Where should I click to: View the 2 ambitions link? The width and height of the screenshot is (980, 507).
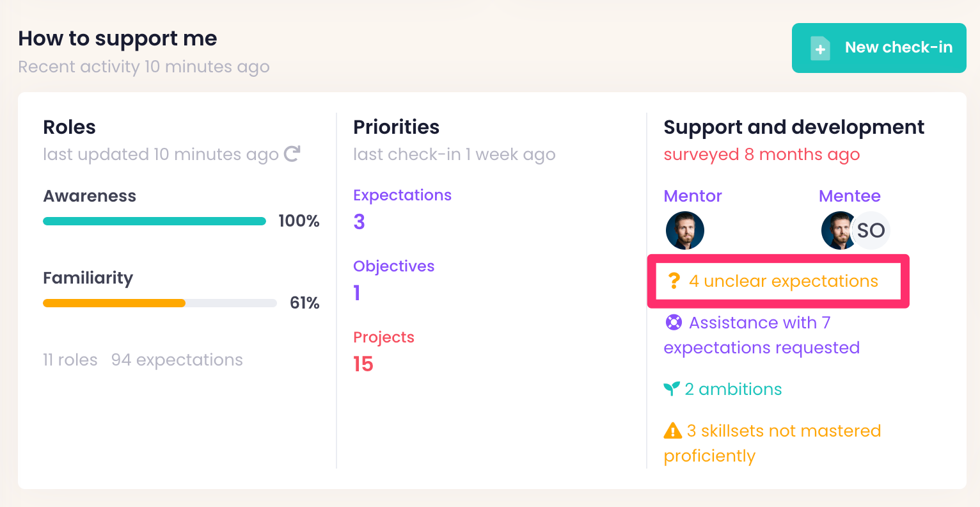coord(733,389)
